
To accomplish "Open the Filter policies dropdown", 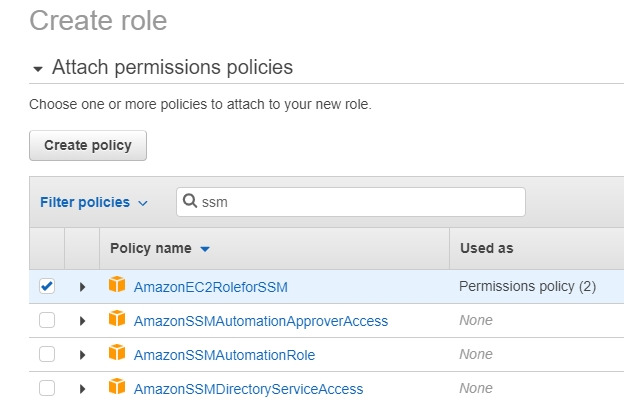I will point(94,202).
